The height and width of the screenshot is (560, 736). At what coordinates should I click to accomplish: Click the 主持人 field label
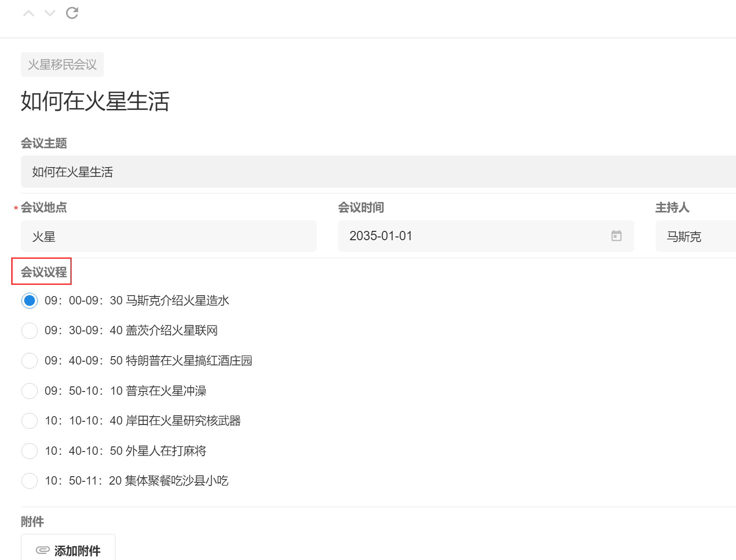[672, 207]
